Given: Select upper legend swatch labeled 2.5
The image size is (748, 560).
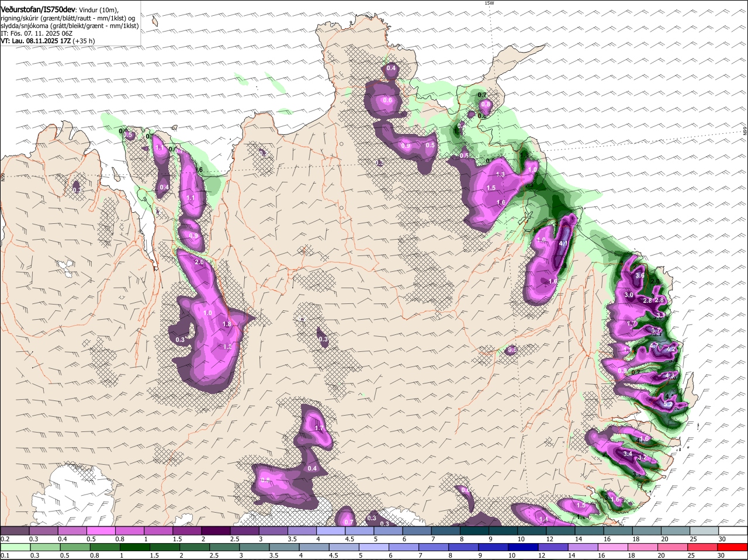Looking at the screenshot, I should 244,531.
